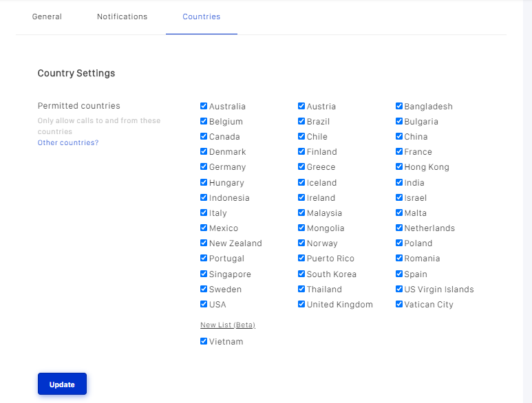Click the 'Only allow calls' description text
The height and width of the screenshot is (403, 532).
pos(99,126)
